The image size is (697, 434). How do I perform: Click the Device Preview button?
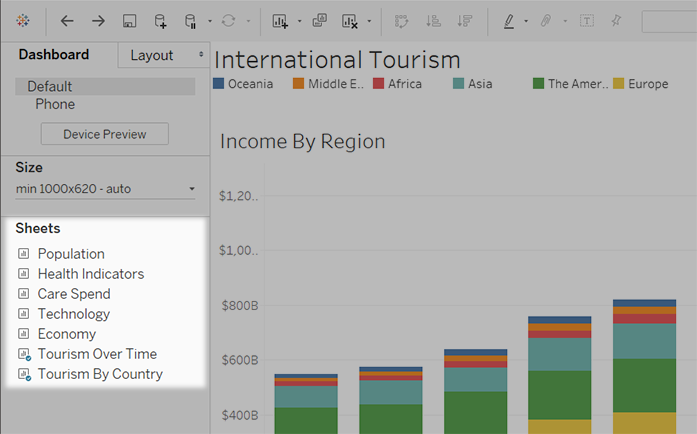(105, 134)
